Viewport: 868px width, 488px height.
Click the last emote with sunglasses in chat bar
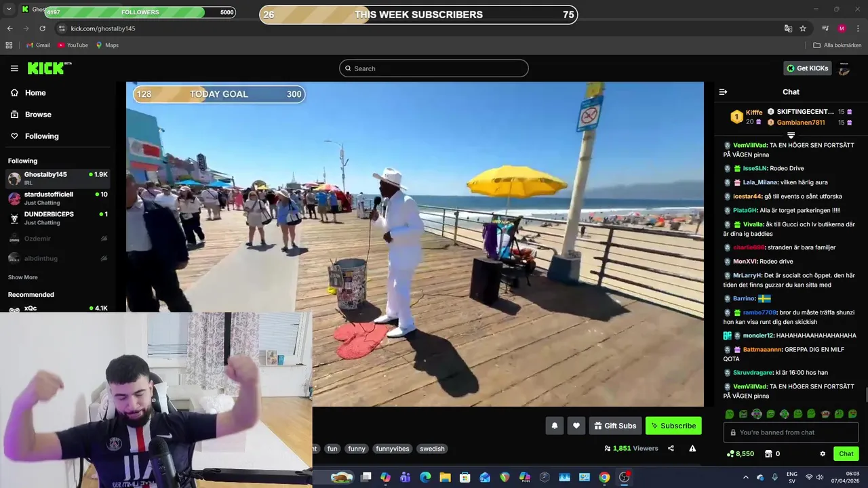point(852,413)
